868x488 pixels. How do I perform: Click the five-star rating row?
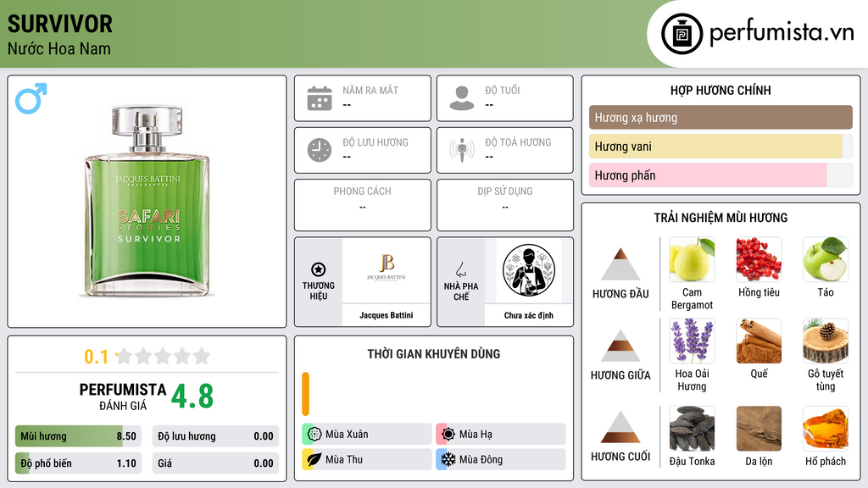pos(163,356)
